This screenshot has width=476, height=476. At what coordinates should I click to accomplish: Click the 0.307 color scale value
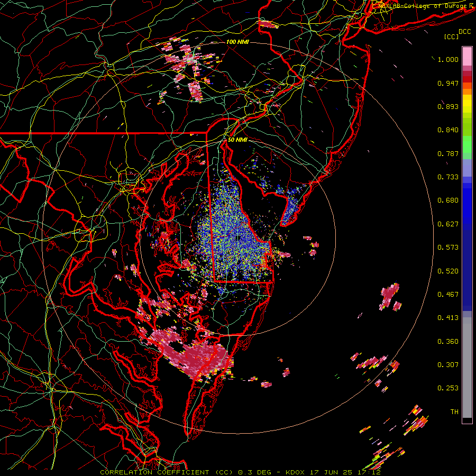coord(448,365)
